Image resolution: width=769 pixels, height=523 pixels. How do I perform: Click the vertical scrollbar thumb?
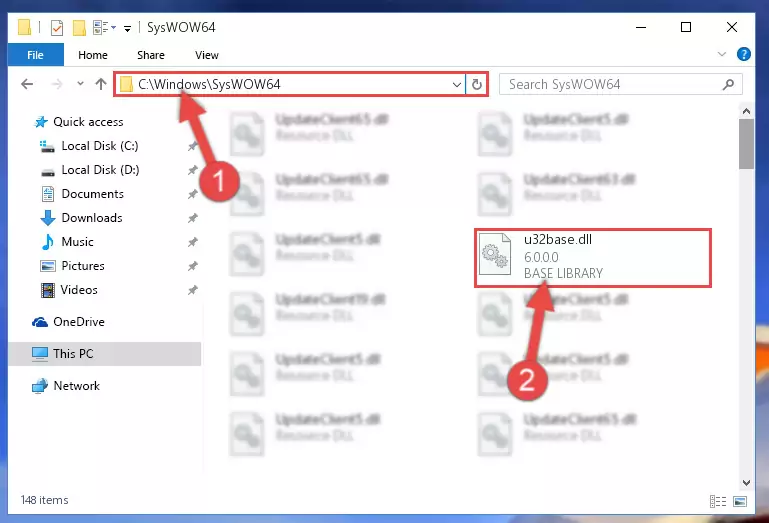746,144
